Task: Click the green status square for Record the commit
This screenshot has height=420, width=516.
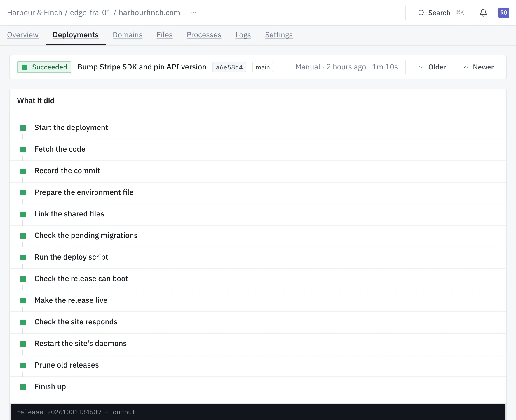Action: coord(23,171)
